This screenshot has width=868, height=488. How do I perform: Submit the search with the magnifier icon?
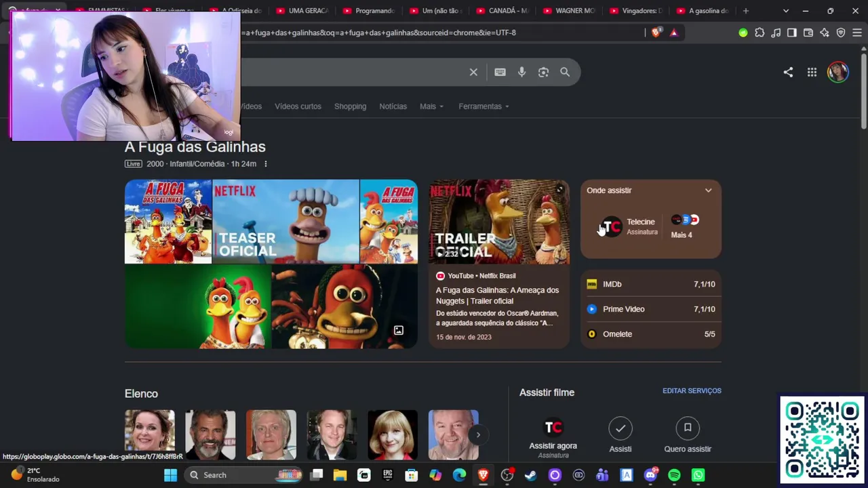pyautogui.click(x=565, y=72)
